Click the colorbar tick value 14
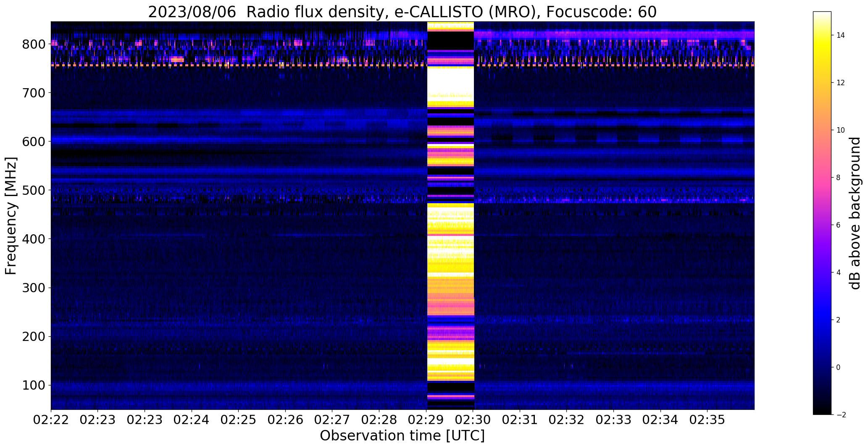 point(840,35)
